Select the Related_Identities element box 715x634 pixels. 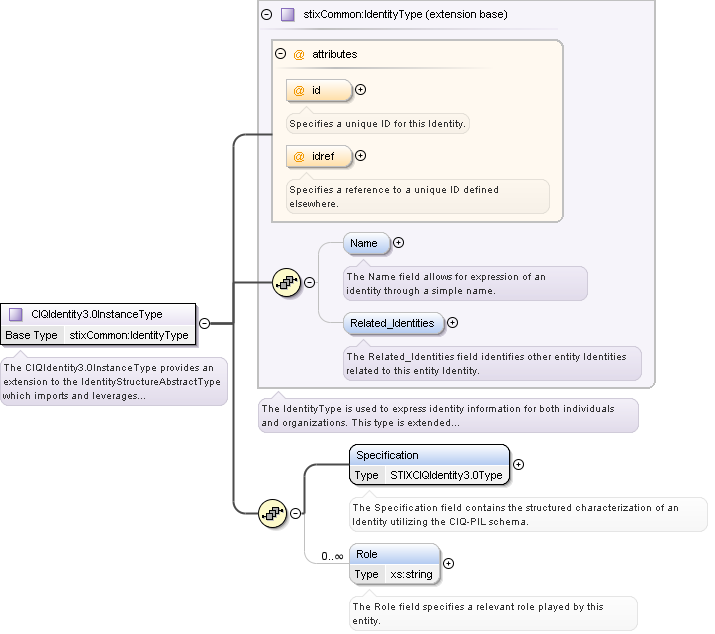click(391, 323)
